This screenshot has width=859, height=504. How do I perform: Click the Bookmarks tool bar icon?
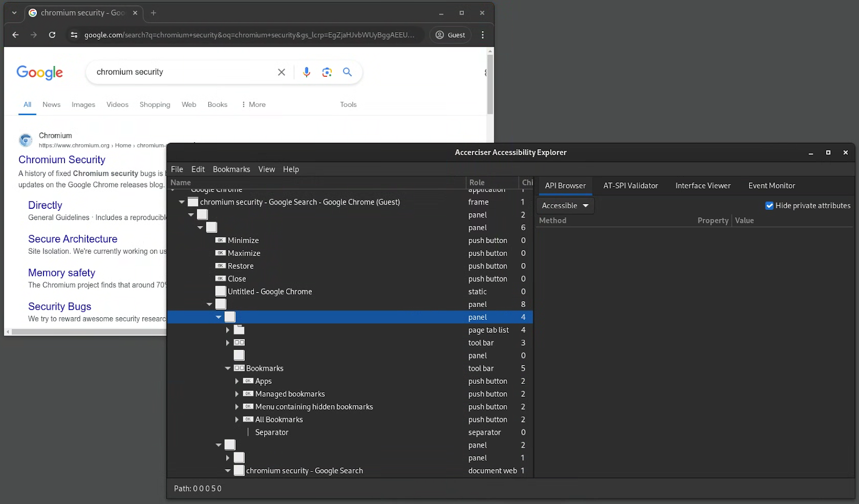239,368
